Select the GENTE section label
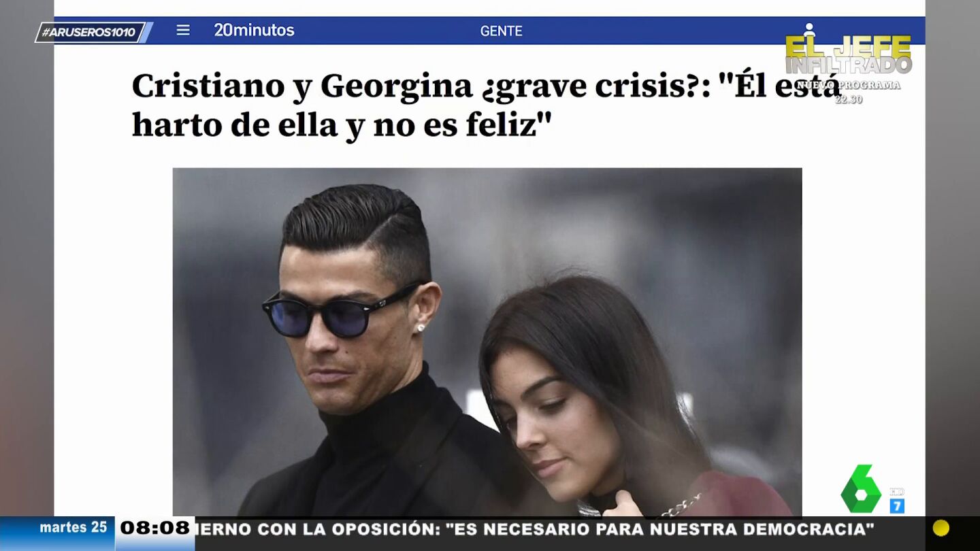Screen dimensions: 980x551 (x=501, y=31)
